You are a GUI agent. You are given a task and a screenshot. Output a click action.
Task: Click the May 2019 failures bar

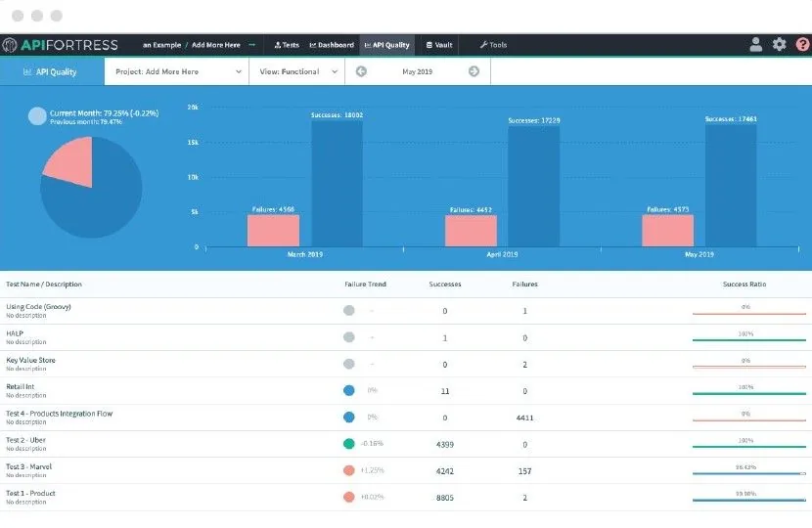coord(667,231)
